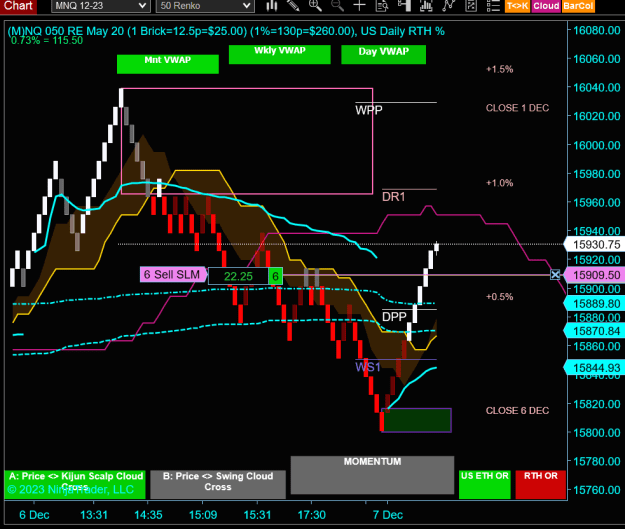This screenshot has width=625, height=529.
Task: Open the Indicators icon
Action: (448, 6)
